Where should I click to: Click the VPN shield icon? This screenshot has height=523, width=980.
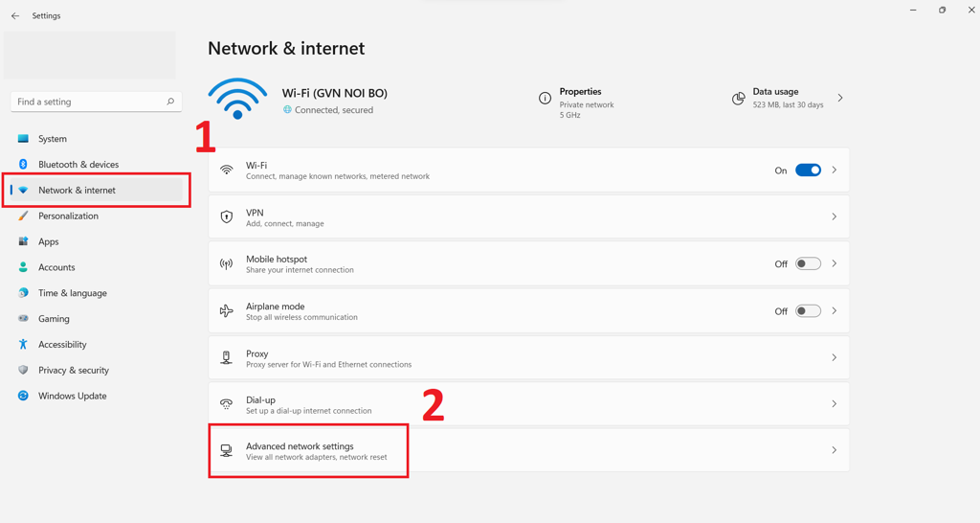tap(227, 217)
